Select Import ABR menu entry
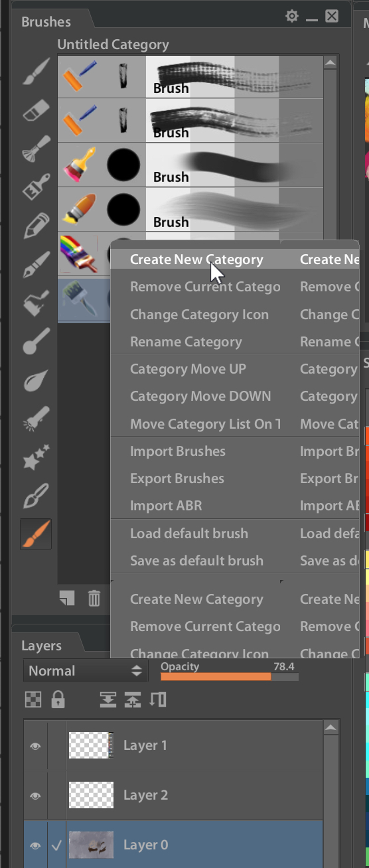Screen dimensions: 369x868 (x=166, y=506)
